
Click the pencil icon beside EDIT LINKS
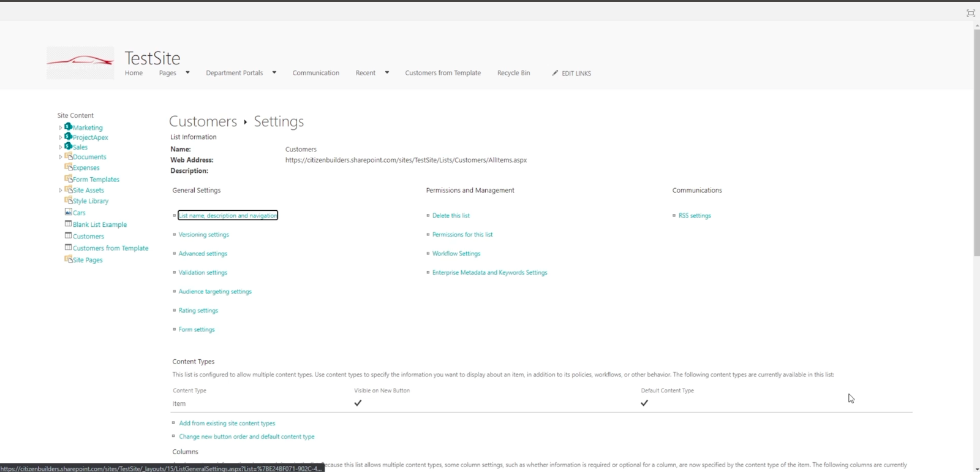[x=555, y=73]
